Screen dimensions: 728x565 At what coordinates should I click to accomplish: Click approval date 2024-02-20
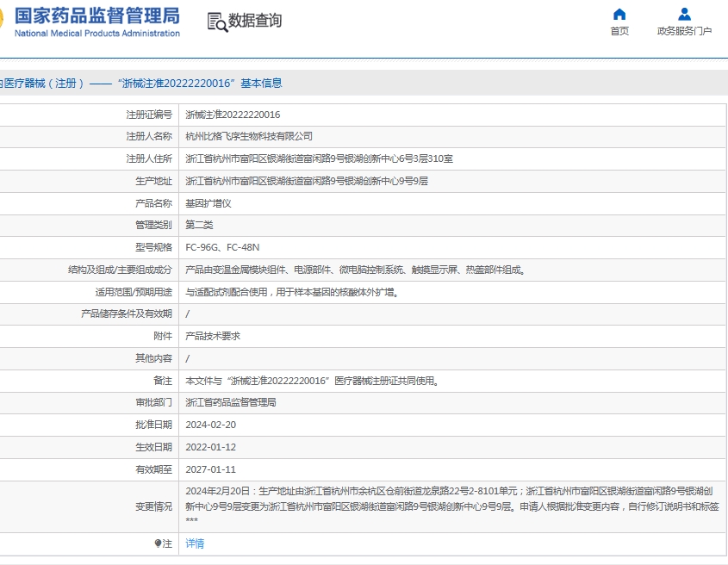click(211, 425)
